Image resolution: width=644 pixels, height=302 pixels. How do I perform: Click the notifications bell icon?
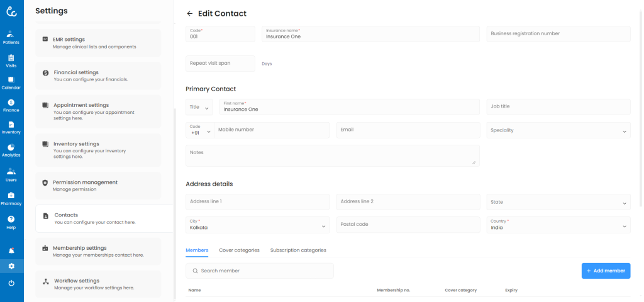[x=11, y=250]
